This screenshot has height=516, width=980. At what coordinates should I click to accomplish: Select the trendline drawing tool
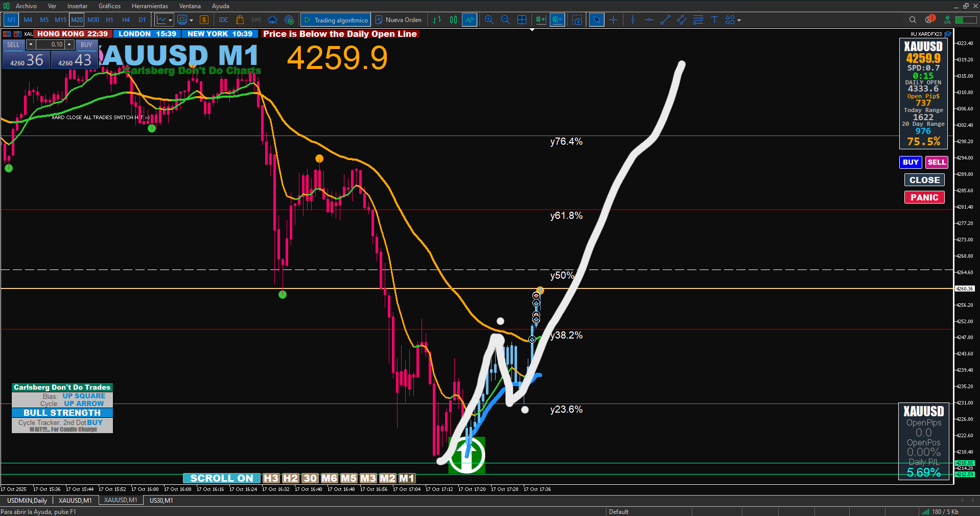(665, 20)
